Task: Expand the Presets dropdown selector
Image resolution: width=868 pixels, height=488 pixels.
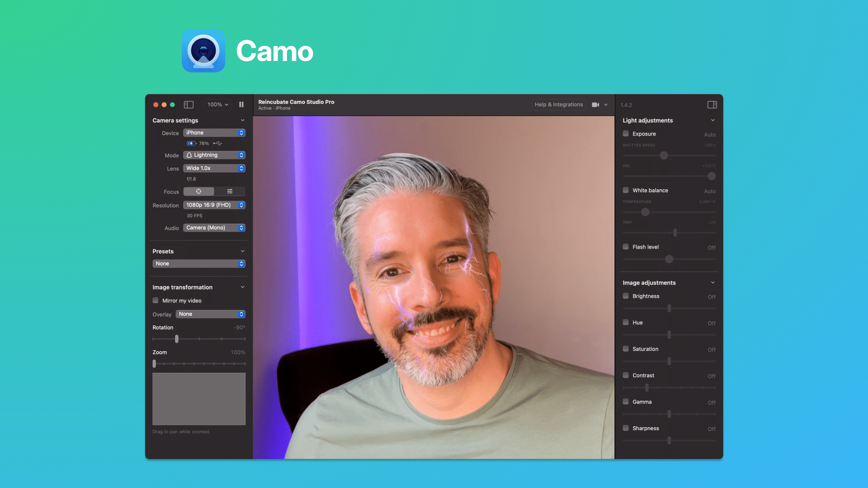Action: coord(198,263)
